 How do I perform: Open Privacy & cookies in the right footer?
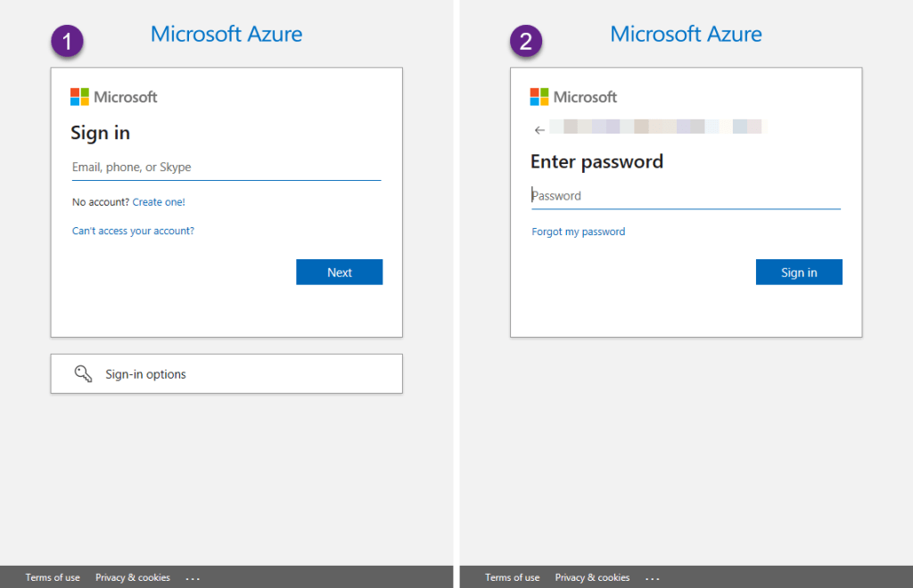point(592,577)
